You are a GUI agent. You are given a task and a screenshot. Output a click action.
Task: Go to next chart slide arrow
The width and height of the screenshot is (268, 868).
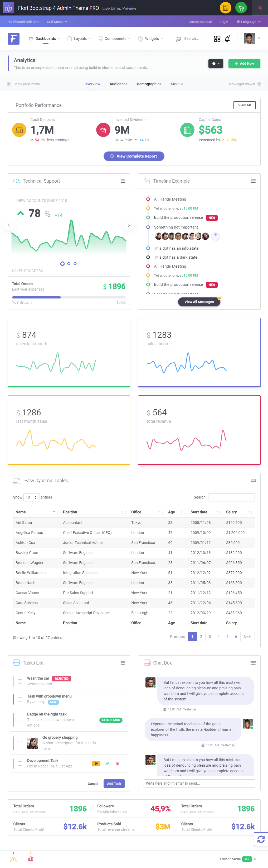point(129,225)
